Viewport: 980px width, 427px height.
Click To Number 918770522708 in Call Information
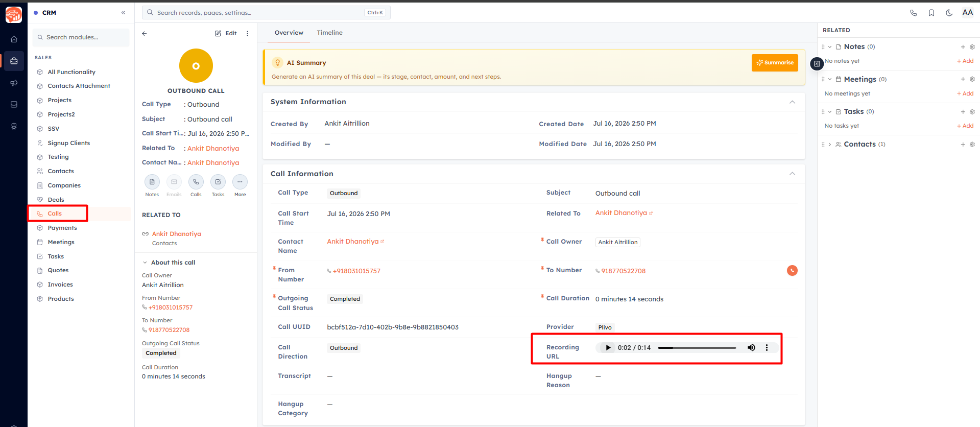623,271
